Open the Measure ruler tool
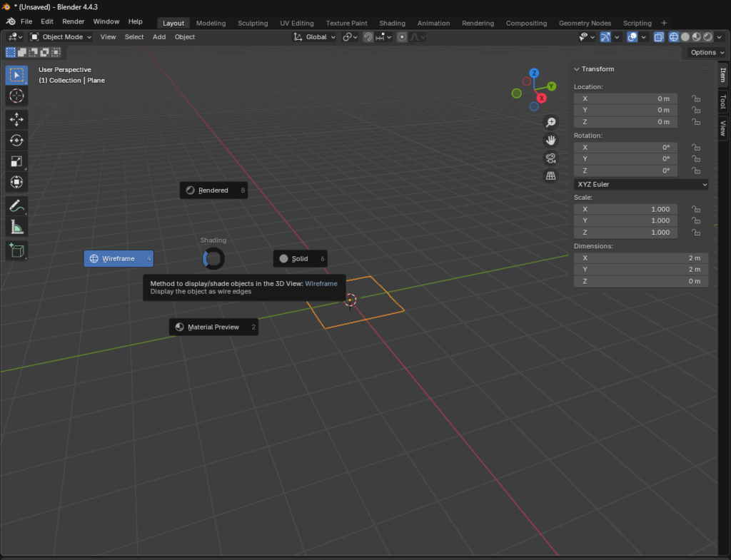The height and width of the screenshot is (560, 731). pyautogui.click(x=16, y=227)
